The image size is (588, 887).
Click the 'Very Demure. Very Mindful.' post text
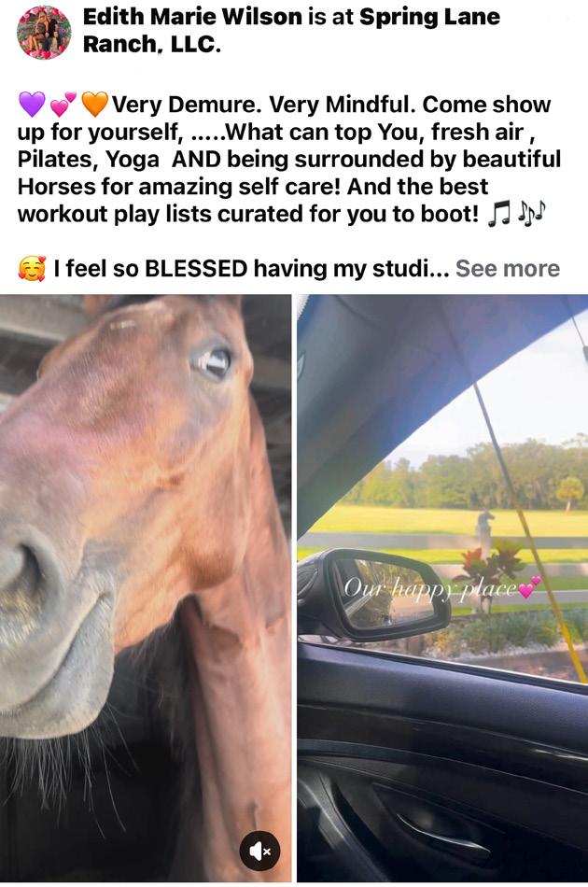click(x=264, y=105)
